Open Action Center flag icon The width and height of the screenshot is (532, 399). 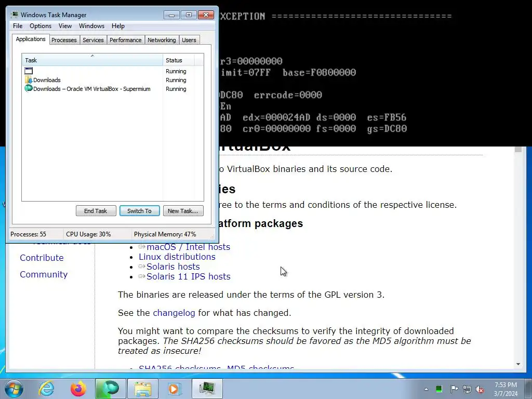coord(454,389)
